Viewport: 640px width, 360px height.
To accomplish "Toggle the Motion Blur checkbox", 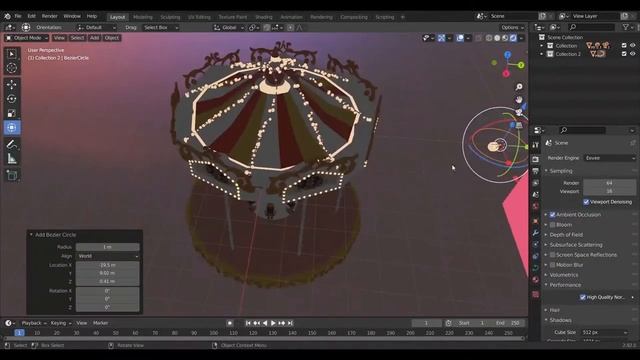I will (553, 265).
